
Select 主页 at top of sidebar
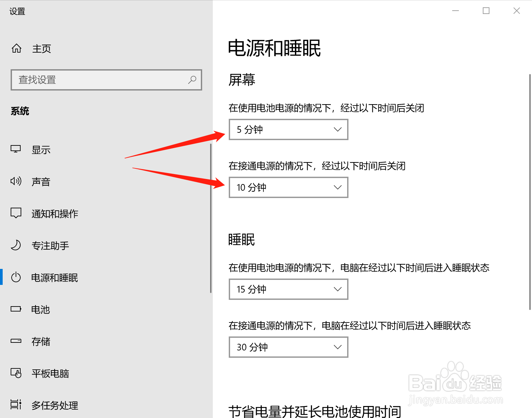tap(41, 49)
